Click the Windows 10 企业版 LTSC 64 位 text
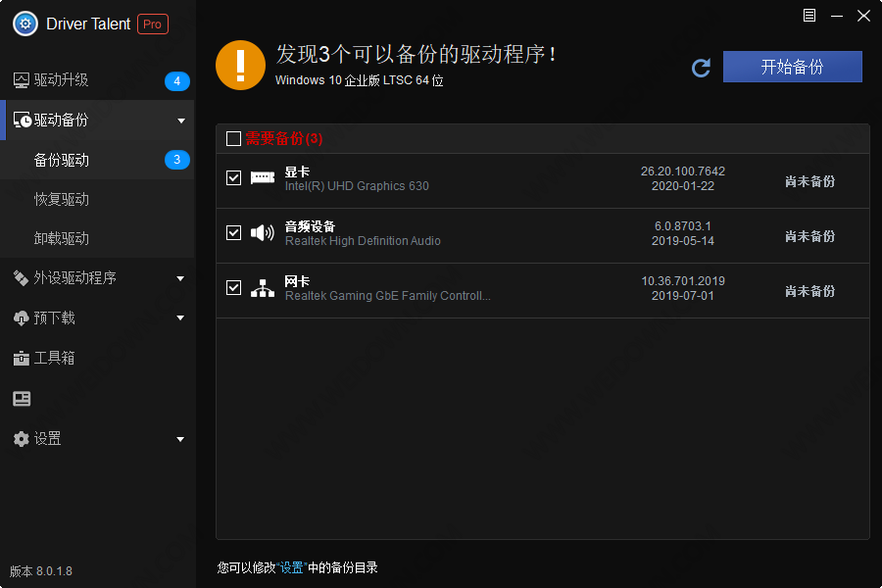This screenshot has width=882, height=588. point(359,80)
